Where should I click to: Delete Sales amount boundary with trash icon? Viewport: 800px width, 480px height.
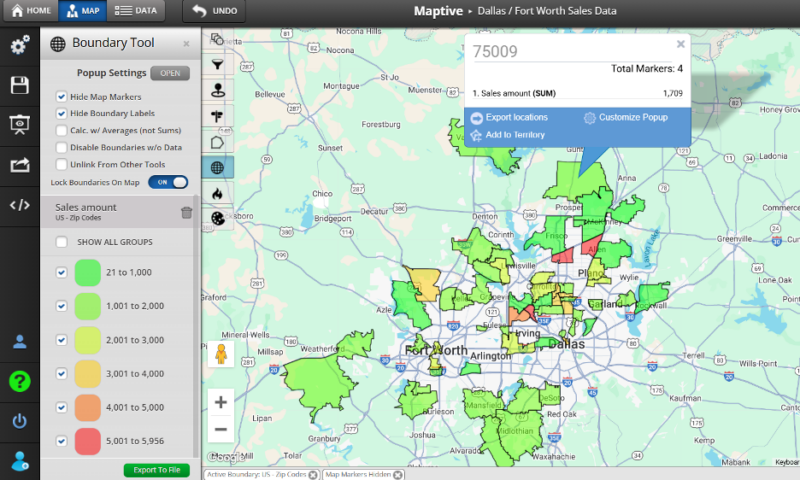tap(186, 212)
